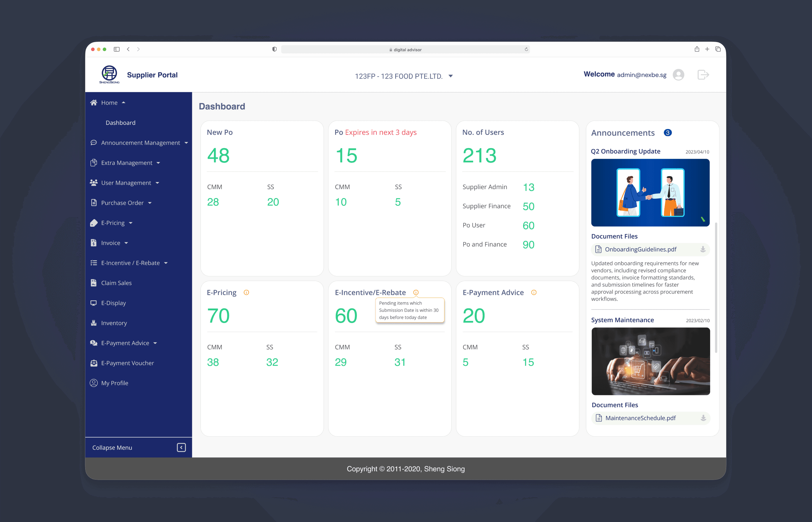Screen dimensions: 812x522
Task: Click E-Pricing total 70
Action: (219, 316)
